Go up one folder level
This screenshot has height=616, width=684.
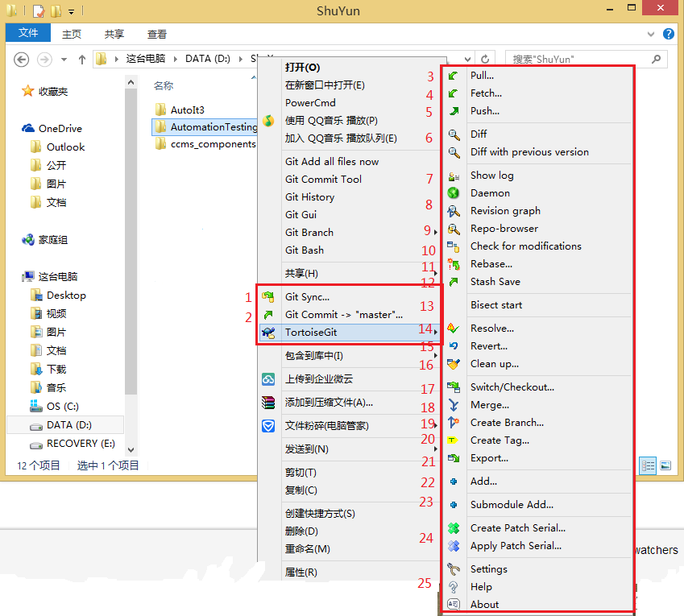pos(82,60)
